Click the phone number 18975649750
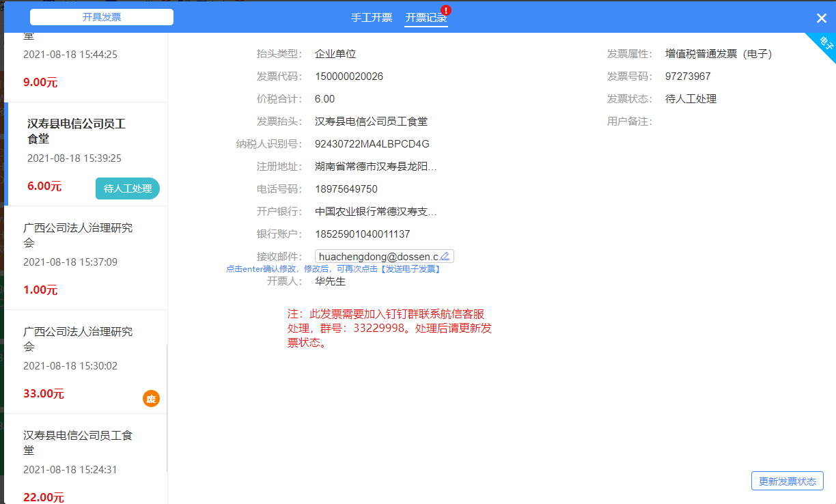 (346, 189)
